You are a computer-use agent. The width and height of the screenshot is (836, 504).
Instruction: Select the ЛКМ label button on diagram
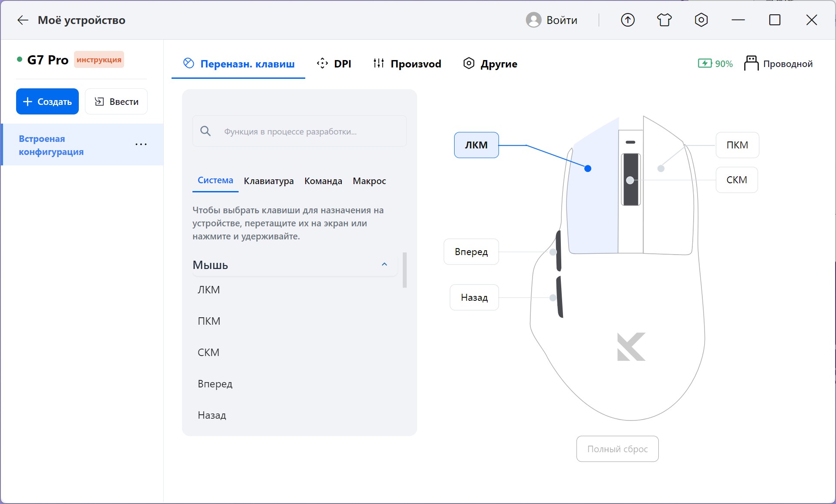476,145
